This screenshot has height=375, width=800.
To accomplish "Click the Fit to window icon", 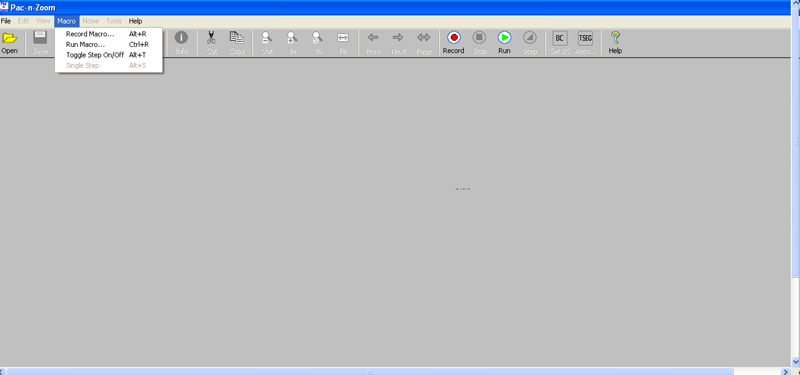I will (343, 37).
